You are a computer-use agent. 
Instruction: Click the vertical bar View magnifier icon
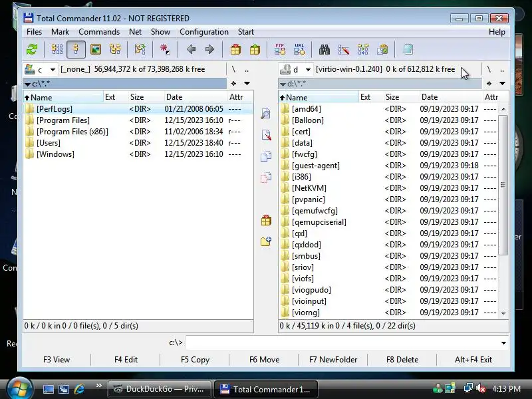tap(266, 113)
